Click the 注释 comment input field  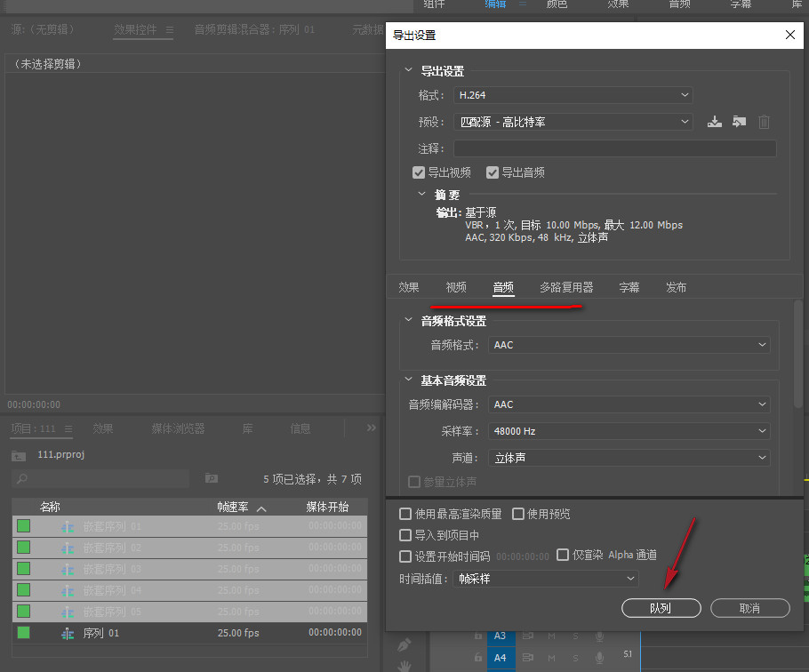(x=614, y=148)
